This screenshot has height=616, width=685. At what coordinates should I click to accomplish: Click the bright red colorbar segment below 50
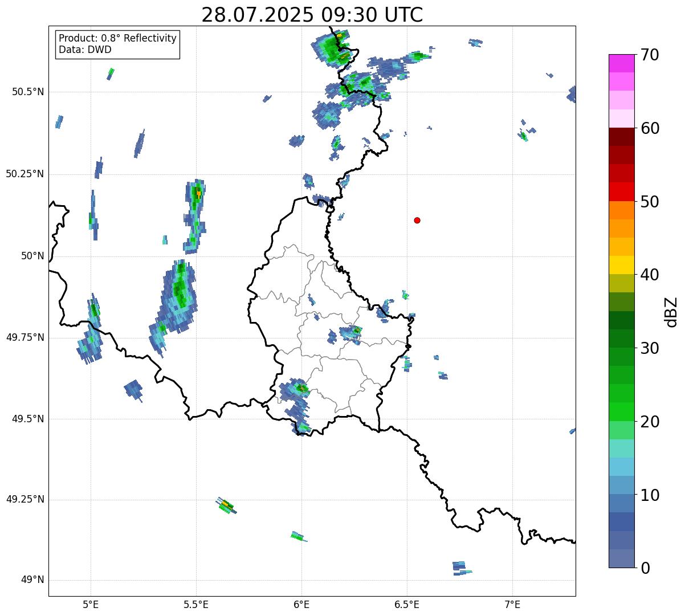[x=622, y=191]
